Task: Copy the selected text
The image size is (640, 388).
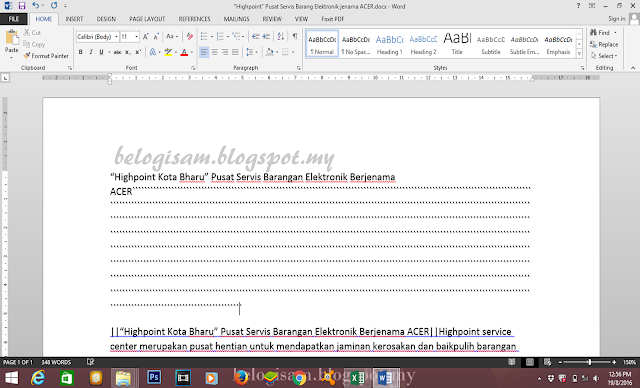Action: [x=34, y=44]
